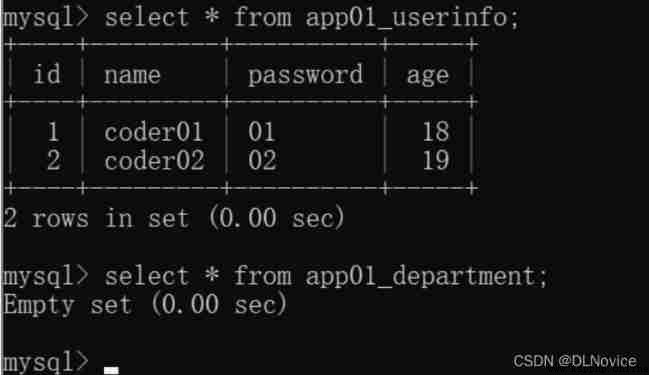649x375 pixels.
Task: Click the first mysql> prompt
Action: point(46,19)
